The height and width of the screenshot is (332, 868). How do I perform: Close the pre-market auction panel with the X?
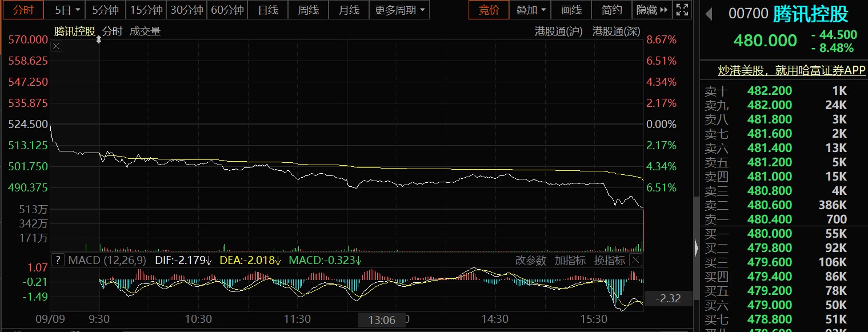tap(57, 47)
